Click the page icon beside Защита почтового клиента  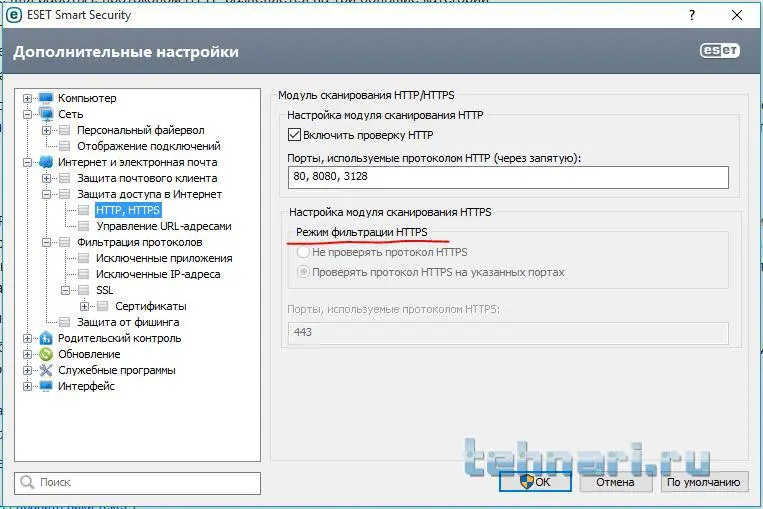tap(65, 178)
